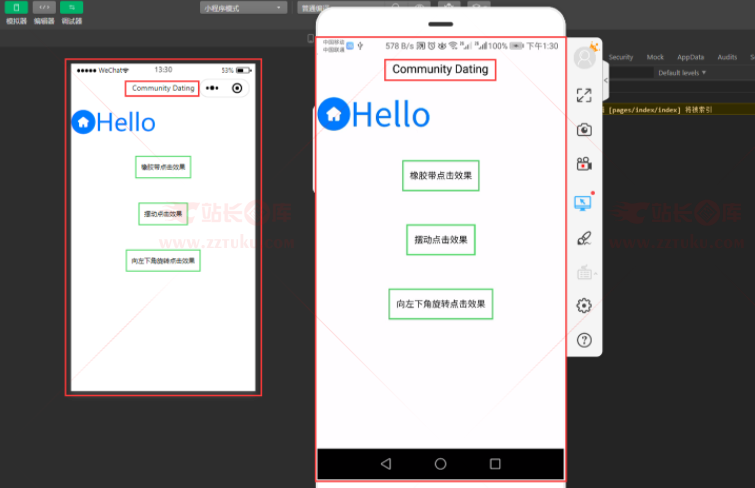The width and height of the screenshot is (755, 488).
Task: Tap the Android home circle button
Action: click(x=440, y=464)
